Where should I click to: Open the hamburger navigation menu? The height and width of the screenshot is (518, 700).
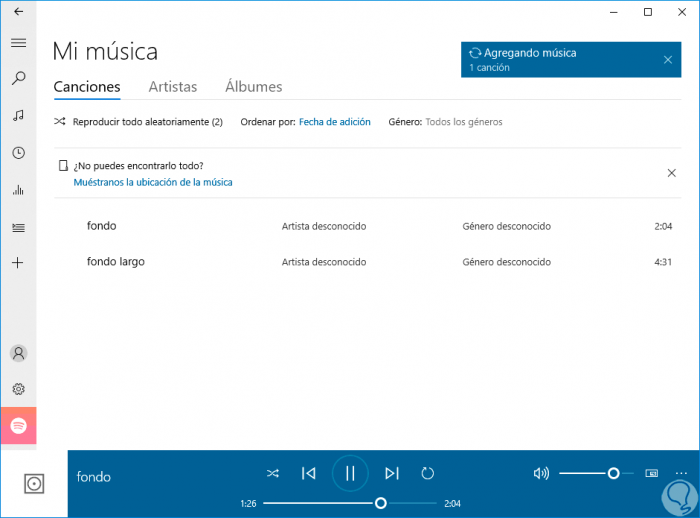[18, 43]
